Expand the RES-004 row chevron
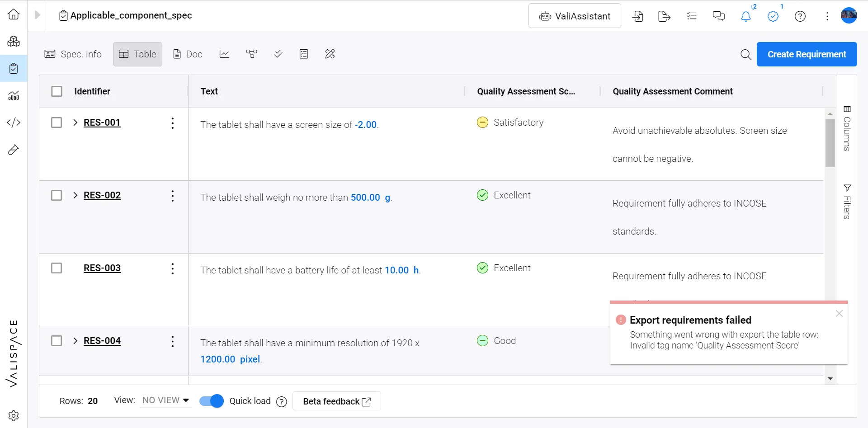Image resolution: width=868 pixels, height=428 pixels. pyautogui.click(x=75, y=341)
